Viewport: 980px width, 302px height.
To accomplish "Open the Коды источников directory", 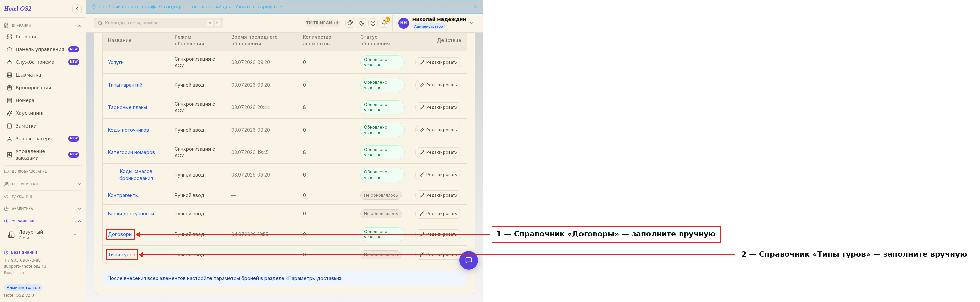I will pyautogui.click(x=128, y=130).
